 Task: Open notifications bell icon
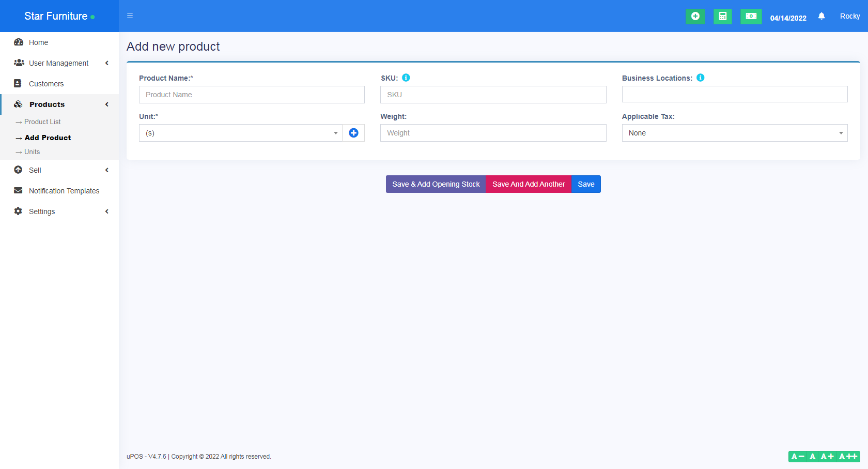point(822,17)
